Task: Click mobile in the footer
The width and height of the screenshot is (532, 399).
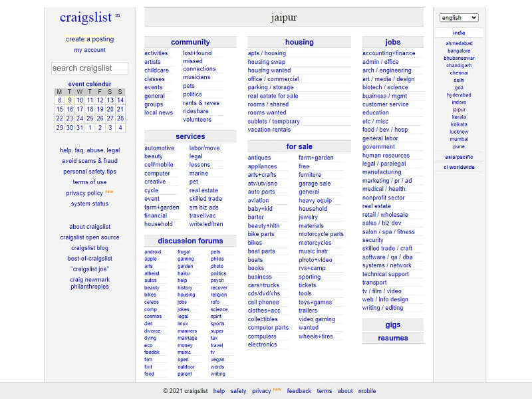Action: pyautogui.click(x=367, y=391)
